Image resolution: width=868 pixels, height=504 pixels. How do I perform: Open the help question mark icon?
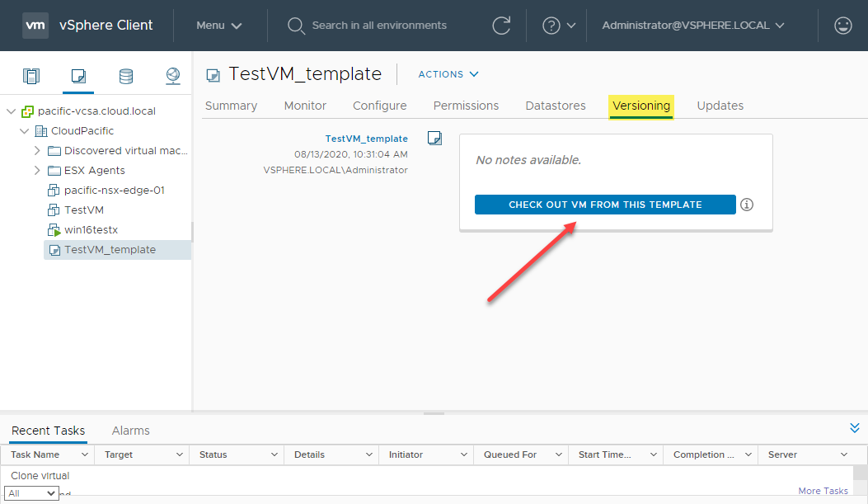pos(551,26)
